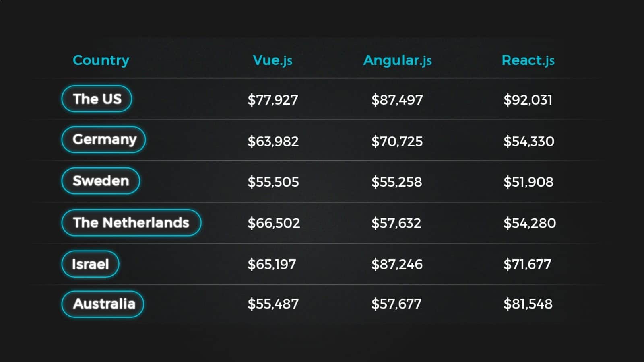
Task: Click Sweden React.js salary $51,908
Action: pos(528,182)
